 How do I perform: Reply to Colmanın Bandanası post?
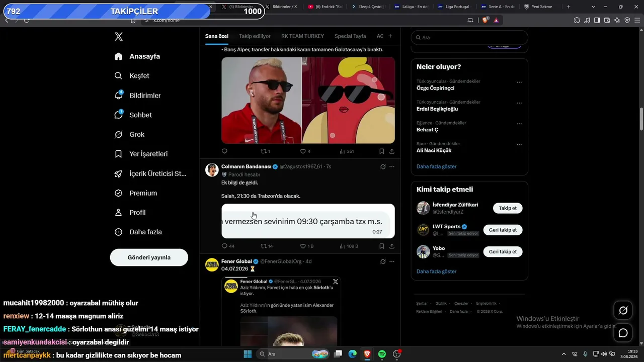pos(228,246)
